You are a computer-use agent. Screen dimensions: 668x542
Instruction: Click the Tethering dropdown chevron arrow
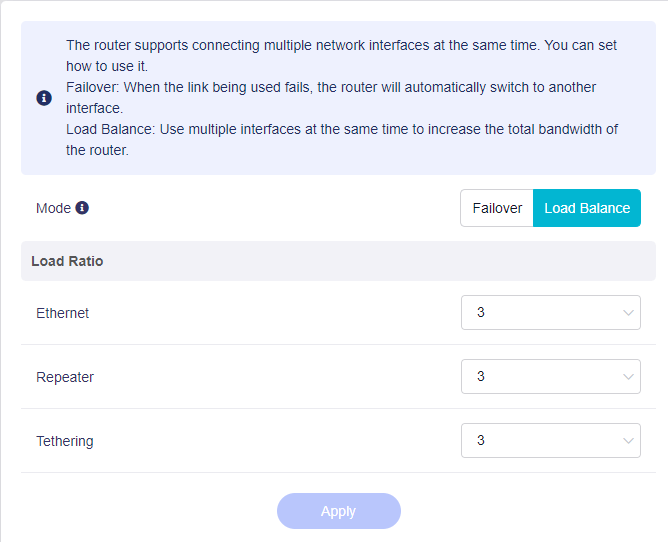(x=629, y=441)
